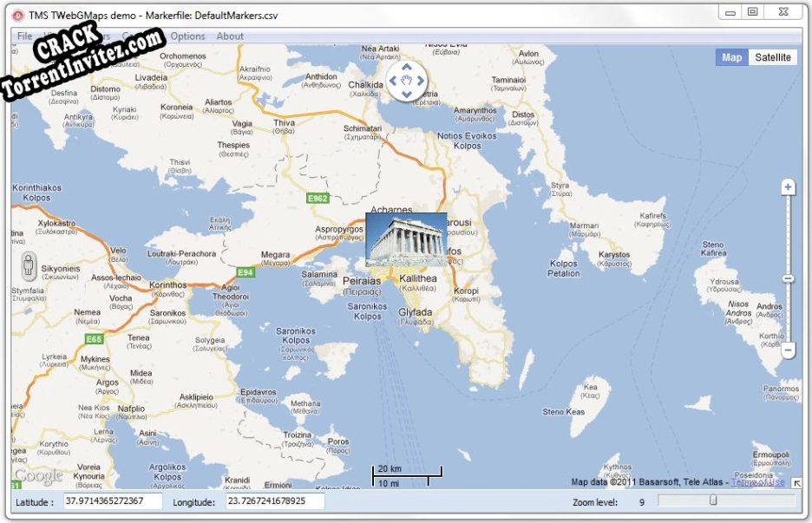Maximize the TWebGMaps demo window
Viewport: 812px width, 523px height.
click(x=753, y=12)
